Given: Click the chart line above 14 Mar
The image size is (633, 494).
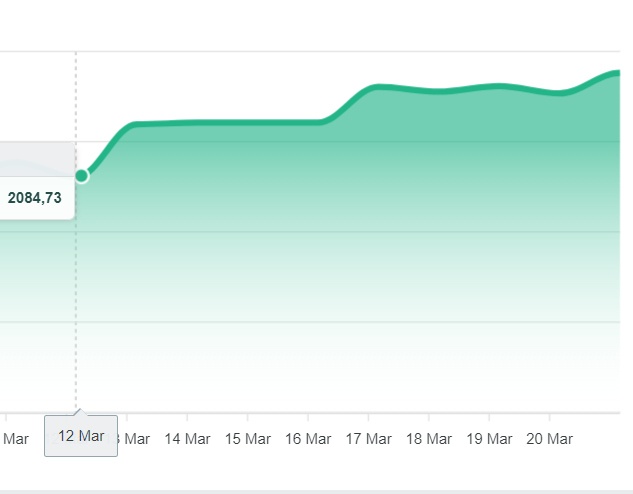Looking at the screenshot, I should (x=187, y=122).
